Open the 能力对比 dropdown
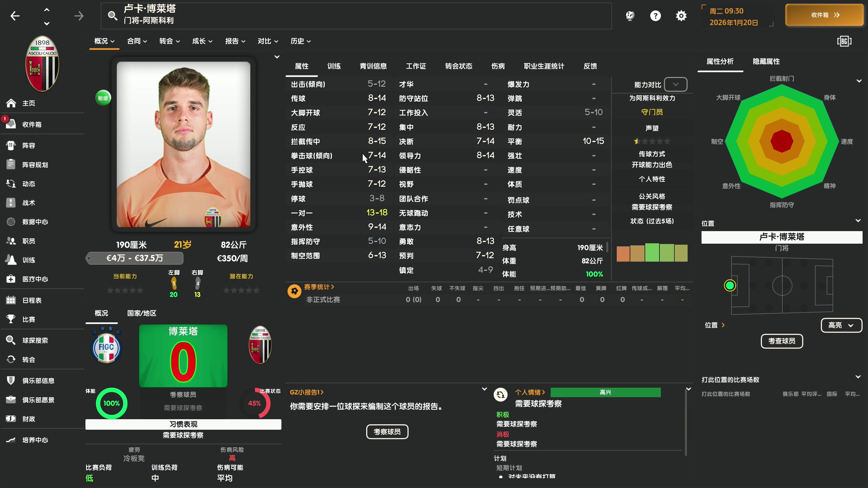This screenshot has height=488, width=868. pos(675,84)
